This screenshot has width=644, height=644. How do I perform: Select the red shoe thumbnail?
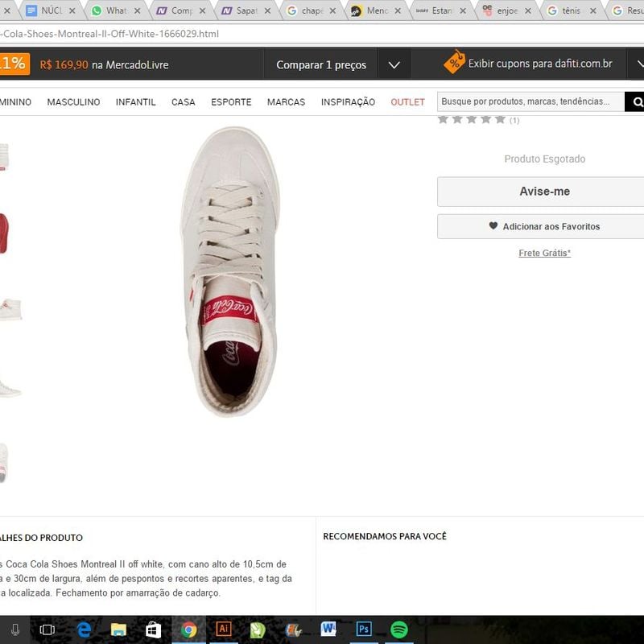[x=3, y=233]
